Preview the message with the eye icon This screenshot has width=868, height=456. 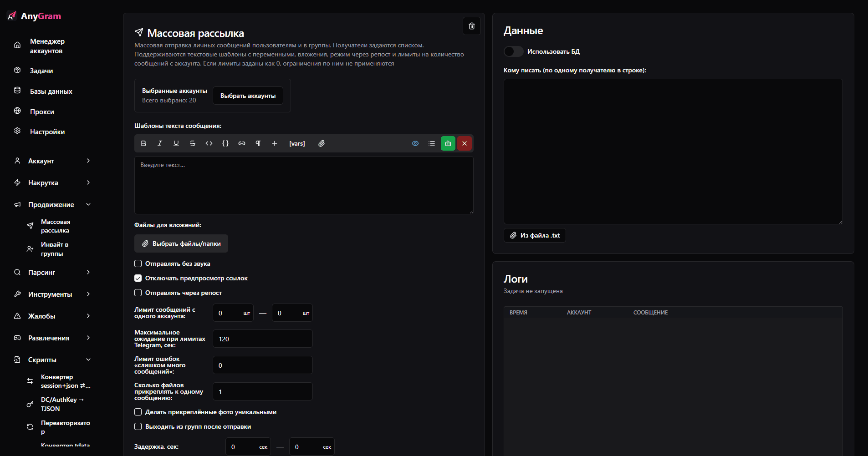click(415, 143)
